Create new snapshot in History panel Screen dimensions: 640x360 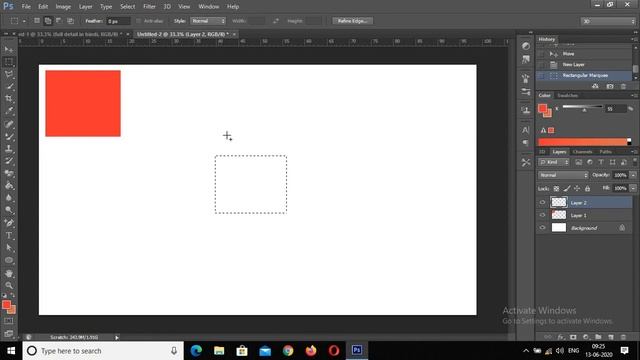[x=610, y=87]
